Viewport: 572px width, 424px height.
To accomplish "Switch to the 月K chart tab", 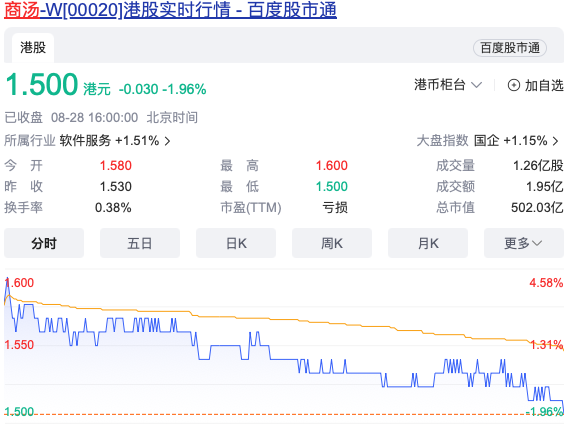I will 428,243.
